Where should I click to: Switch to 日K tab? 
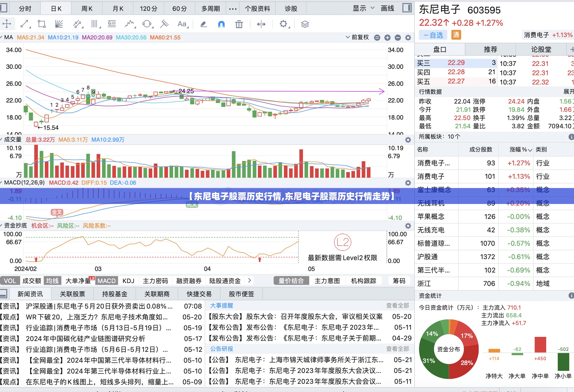click(x=56, y=9)
